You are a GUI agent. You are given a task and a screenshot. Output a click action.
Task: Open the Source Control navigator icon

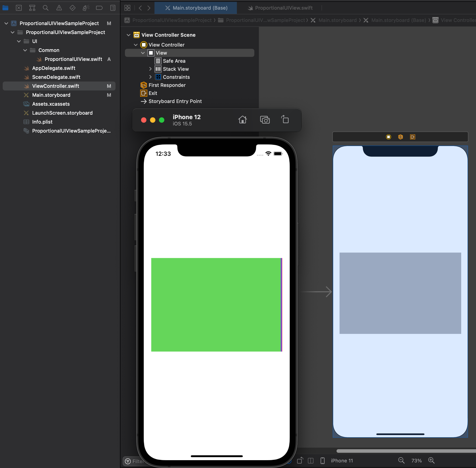(x=19, y=8)
